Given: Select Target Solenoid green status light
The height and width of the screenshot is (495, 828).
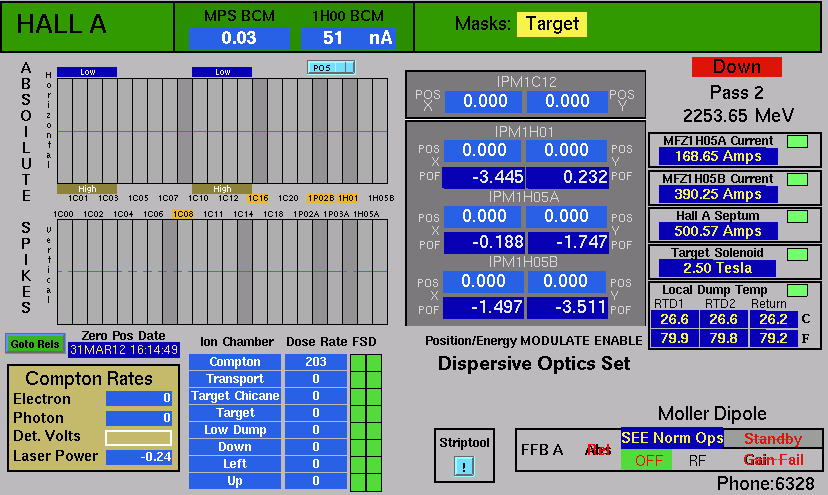Looking at the screenshot, I should click(x=797, y=254).
